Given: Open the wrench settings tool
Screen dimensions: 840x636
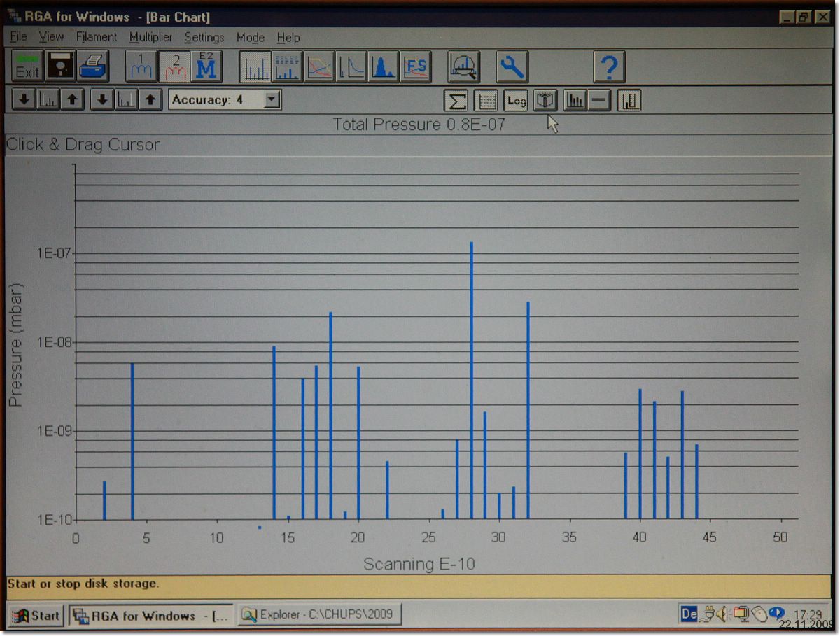Looking at the screenshot, I should tap(512, 67).
